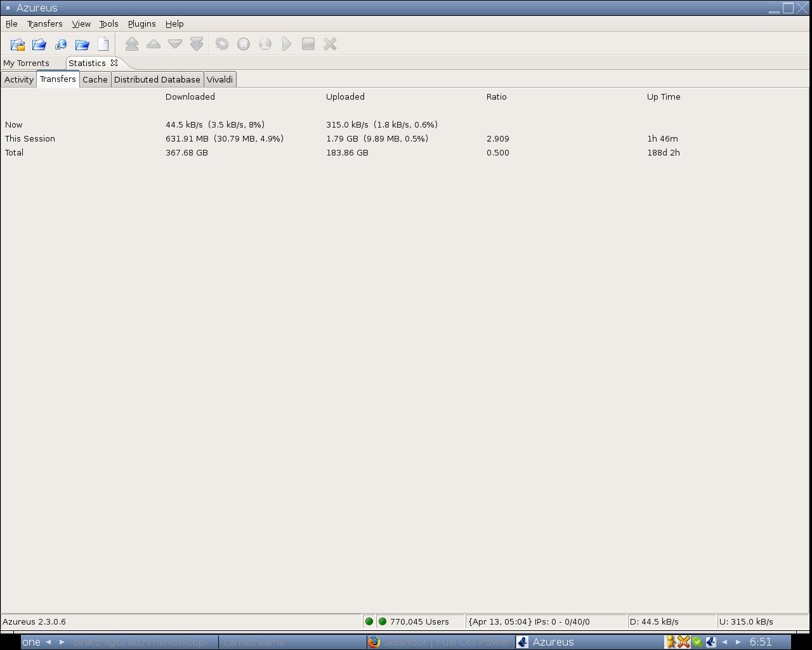Switch to Firefox Slashdot window in taskbar
Viewport: 812px width, 650px height.
pyautogui.click(x=440, y=642)
